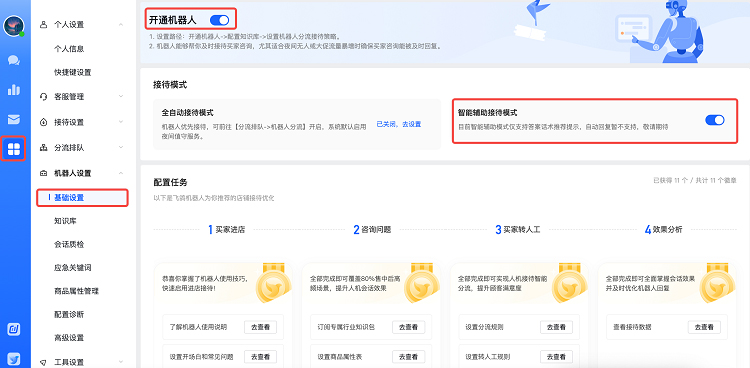Open the envelope mail icon
This screenshot has width=750, height=368.
(x=14, y=120)
